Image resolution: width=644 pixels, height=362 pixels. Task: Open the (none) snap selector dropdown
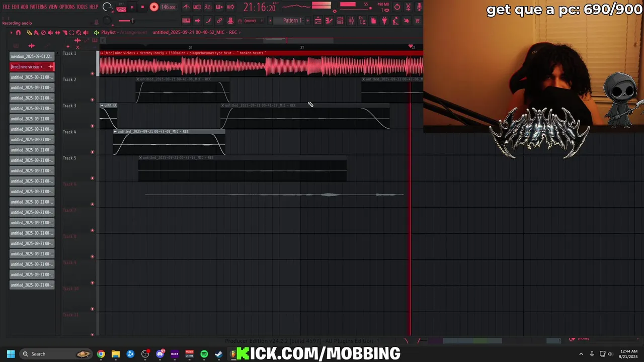pyautogui.click(x=253, y=21)
